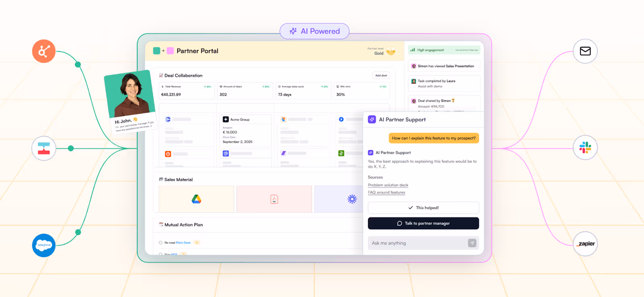Open the email envelope integration icon
This screenshot has width=644, height=297.
pos(585,51)
